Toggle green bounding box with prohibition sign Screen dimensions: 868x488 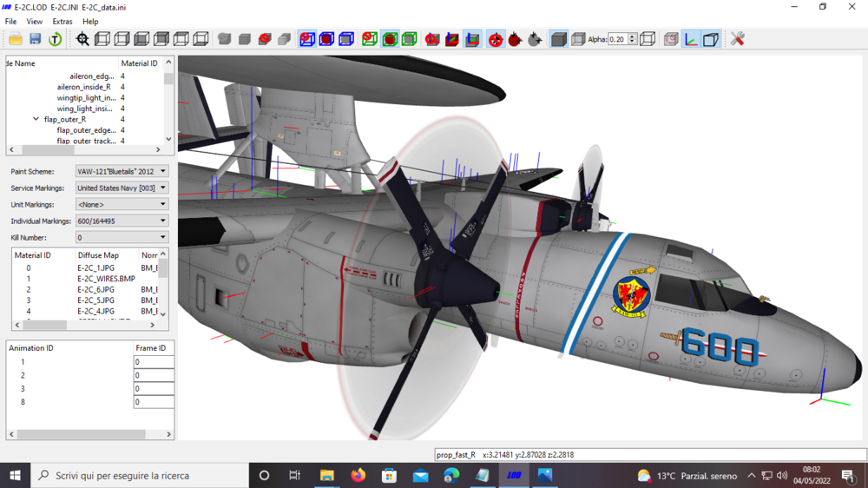[x=370, y=39]
